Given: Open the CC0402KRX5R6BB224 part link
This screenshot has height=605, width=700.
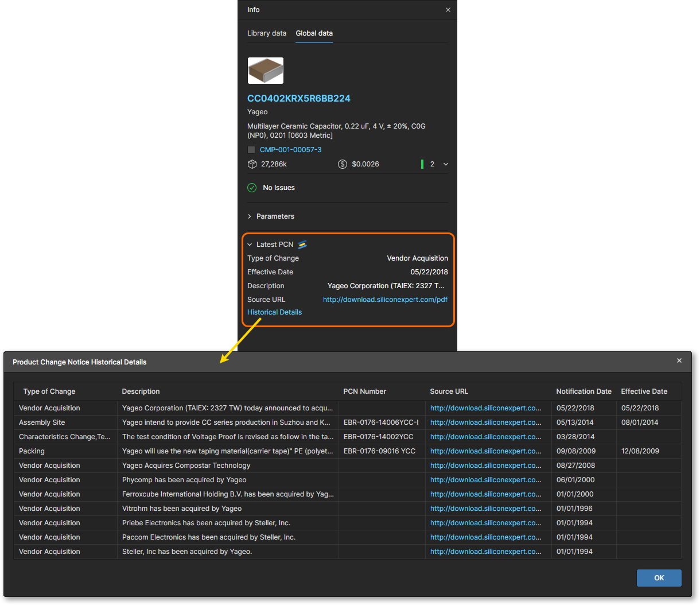Looking at the screenshot, I should pyautogui.click(x=298, y=98).
